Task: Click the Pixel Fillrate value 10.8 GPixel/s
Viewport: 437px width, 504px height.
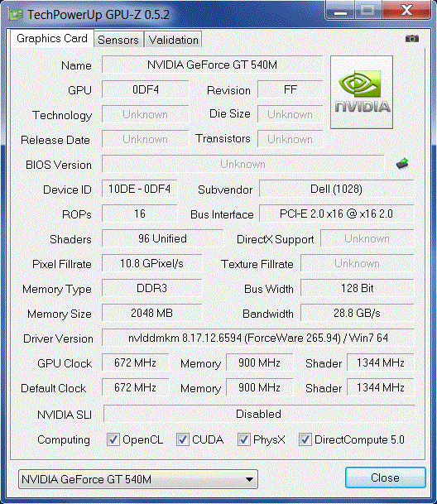Action: tap(151, 263)
